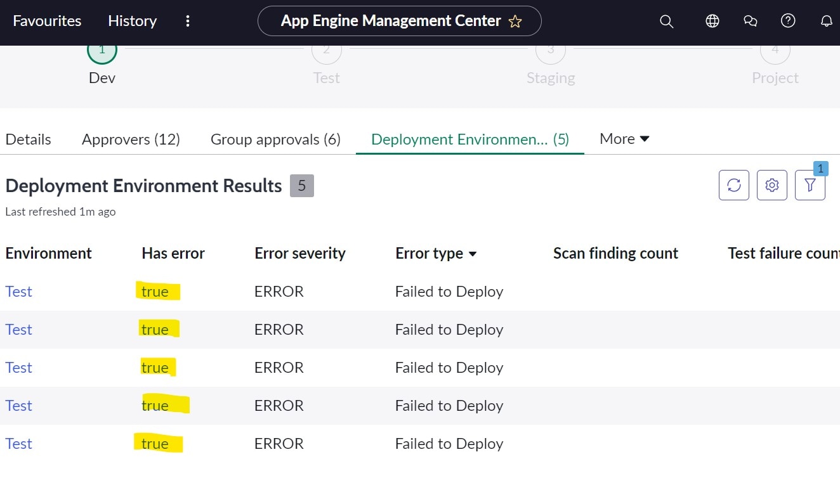Select the Dev stage circle in the pipeline
Screen dimensions: 840x504
pyautogui.click(x=102, y=49)
